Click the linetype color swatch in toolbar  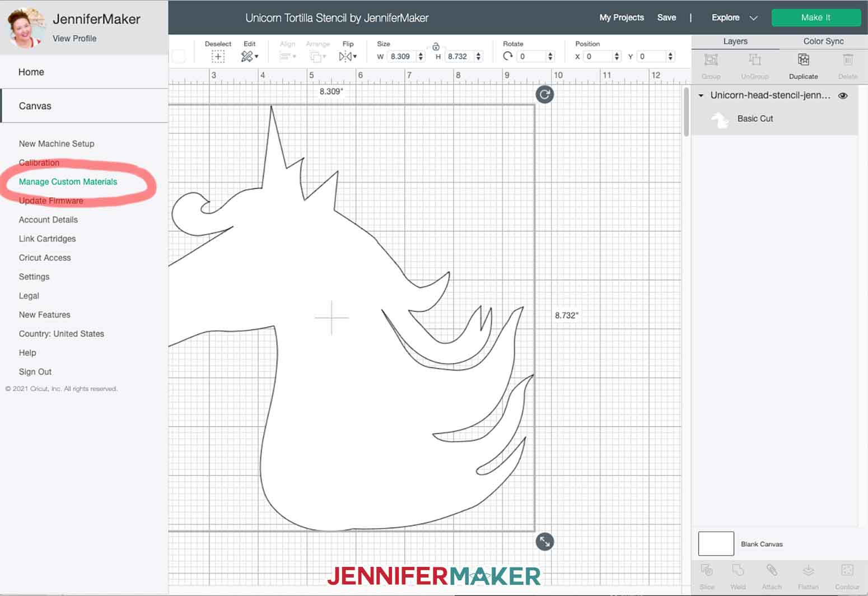tap(179, 56)
